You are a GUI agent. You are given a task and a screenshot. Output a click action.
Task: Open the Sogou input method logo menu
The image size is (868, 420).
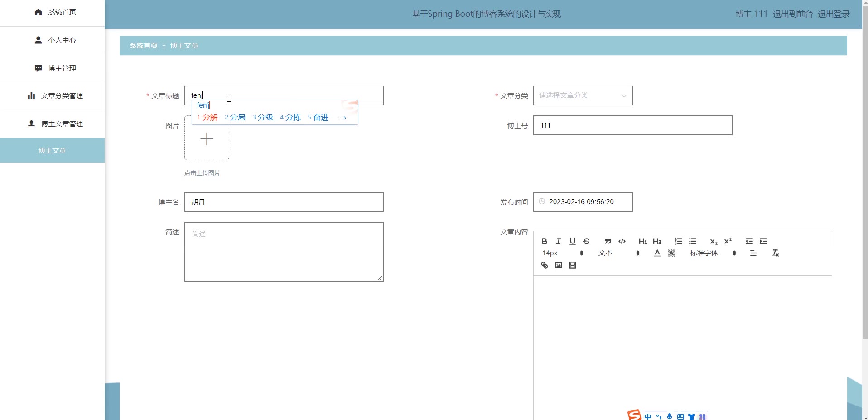[x=634, y=415]
